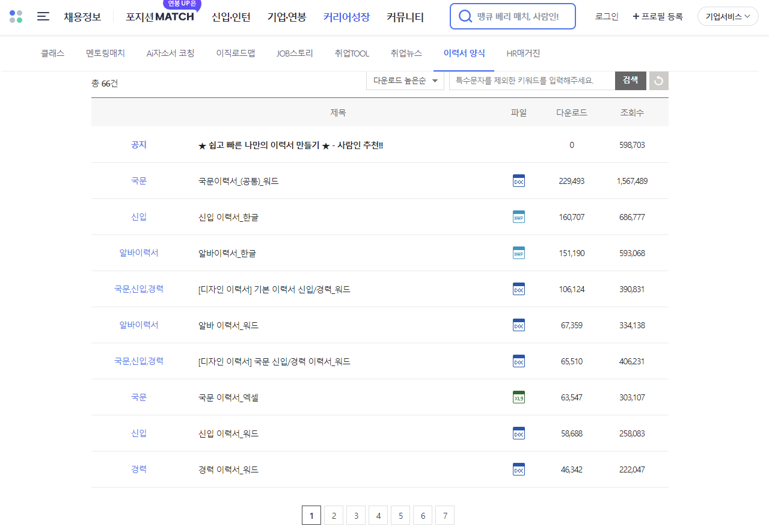769x532 pixels.
Task: Click the HWP icon for 알바이력서_한글
Action: 518,252
